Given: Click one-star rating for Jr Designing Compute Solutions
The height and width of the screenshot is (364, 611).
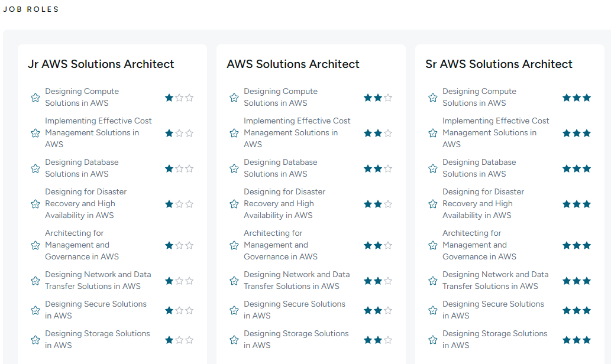Looking at the screenshot, I should (x=179, y=97).
